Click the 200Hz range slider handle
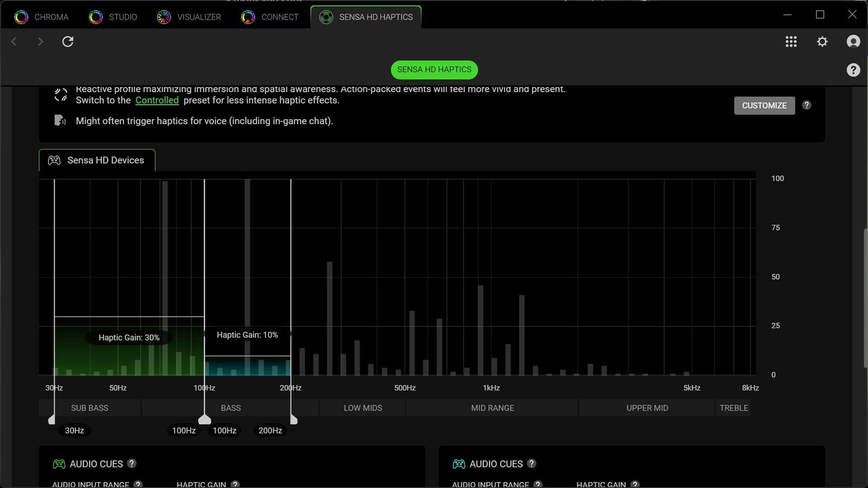 point(293,420)
